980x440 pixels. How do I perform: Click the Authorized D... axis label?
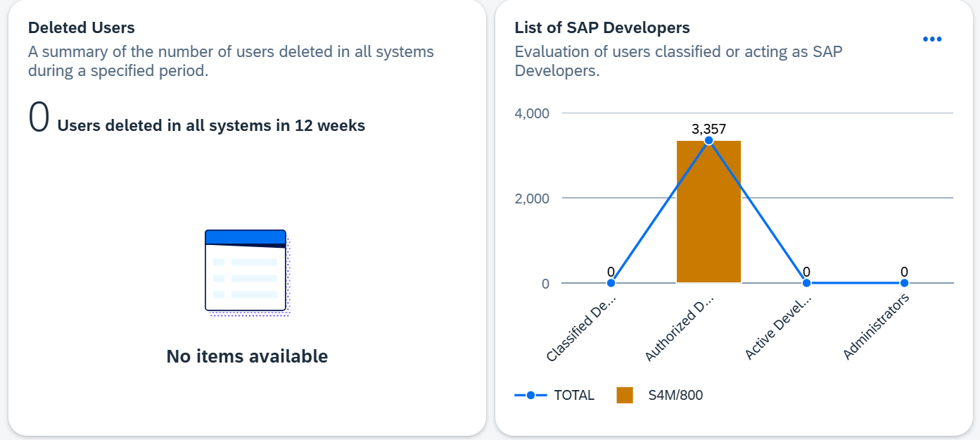point(680,329)
